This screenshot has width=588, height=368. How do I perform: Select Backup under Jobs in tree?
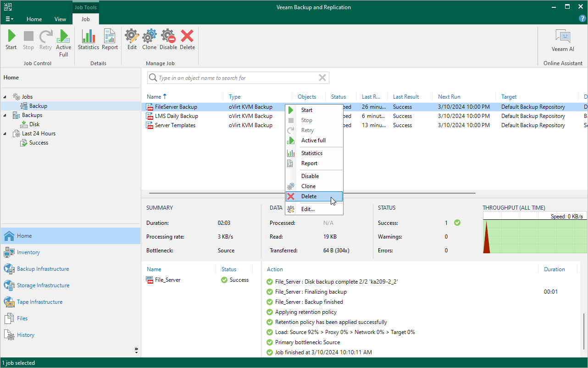coord(38,106)
